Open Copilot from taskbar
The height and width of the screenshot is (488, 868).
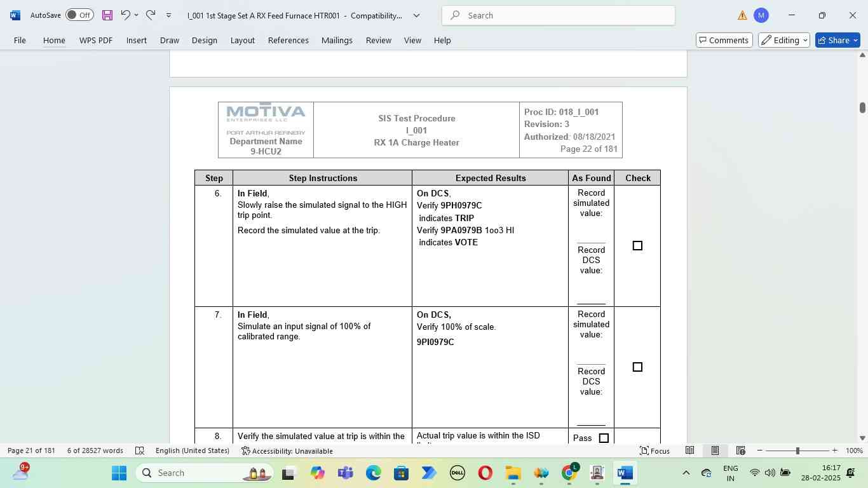click(317, 473)
